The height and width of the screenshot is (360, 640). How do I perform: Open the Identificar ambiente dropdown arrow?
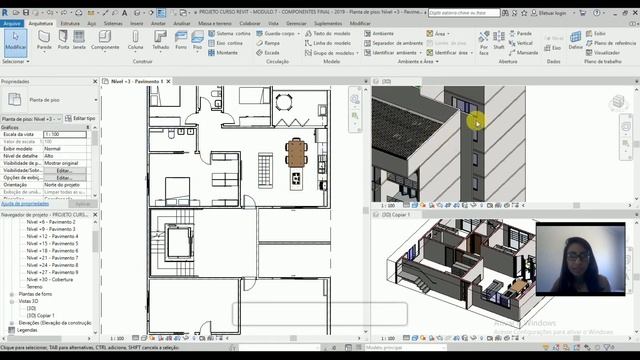point(420,53)
